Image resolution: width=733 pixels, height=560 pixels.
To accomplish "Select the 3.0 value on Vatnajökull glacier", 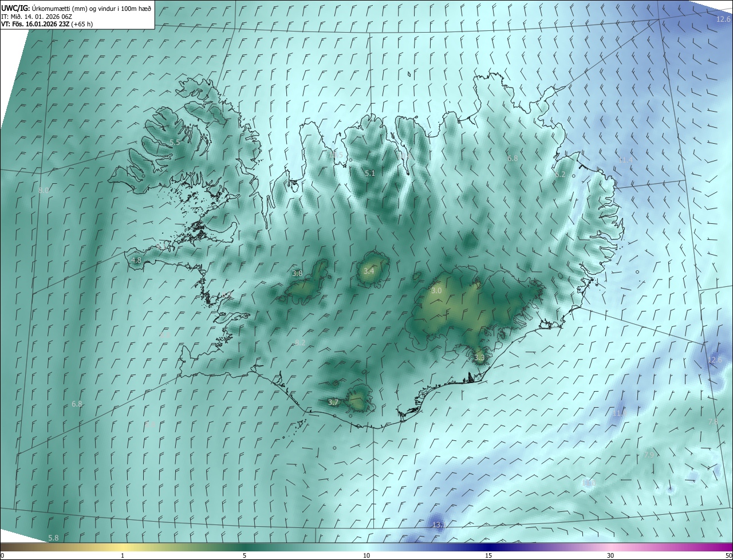I will [436, 291].
